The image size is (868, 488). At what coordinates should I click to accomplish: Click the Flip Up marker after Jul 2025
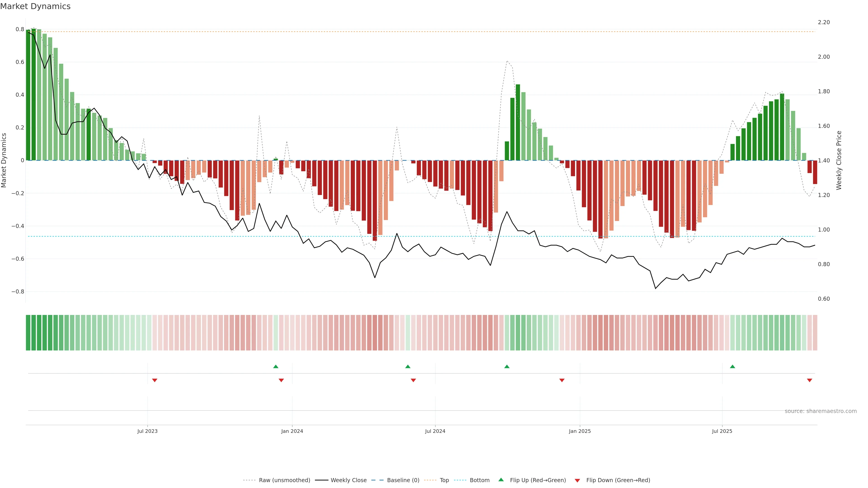point(732,366)
